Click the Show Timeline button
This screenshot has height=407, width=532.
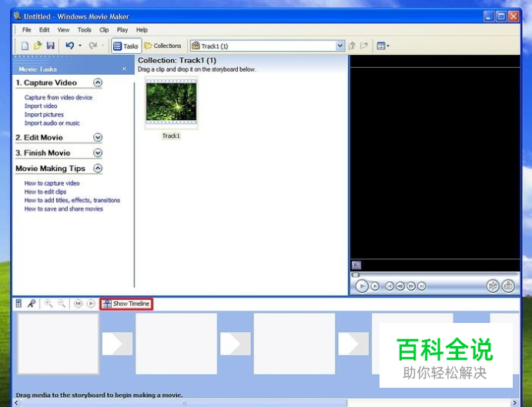coord(126,304)
